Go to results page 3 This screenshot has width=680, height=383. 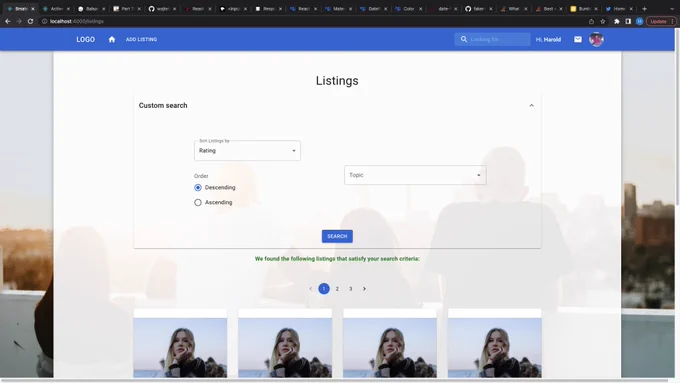click(x=350, y=289)
